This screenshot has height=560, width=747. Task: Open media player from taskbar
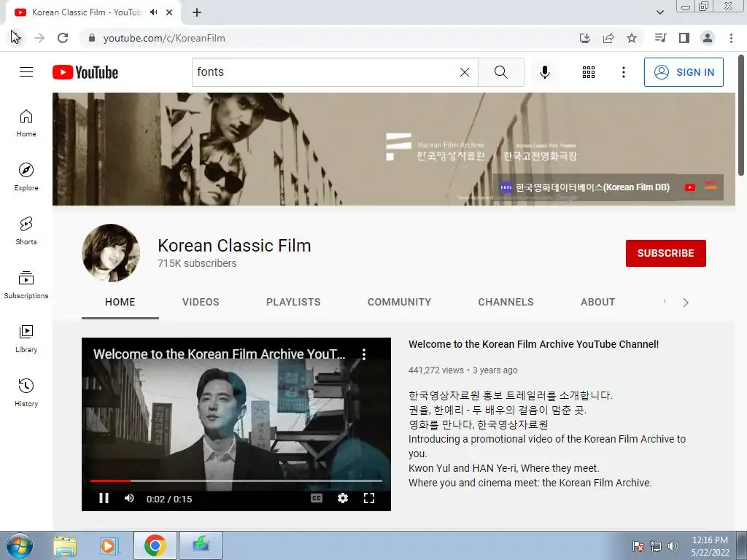coord(108,545)
